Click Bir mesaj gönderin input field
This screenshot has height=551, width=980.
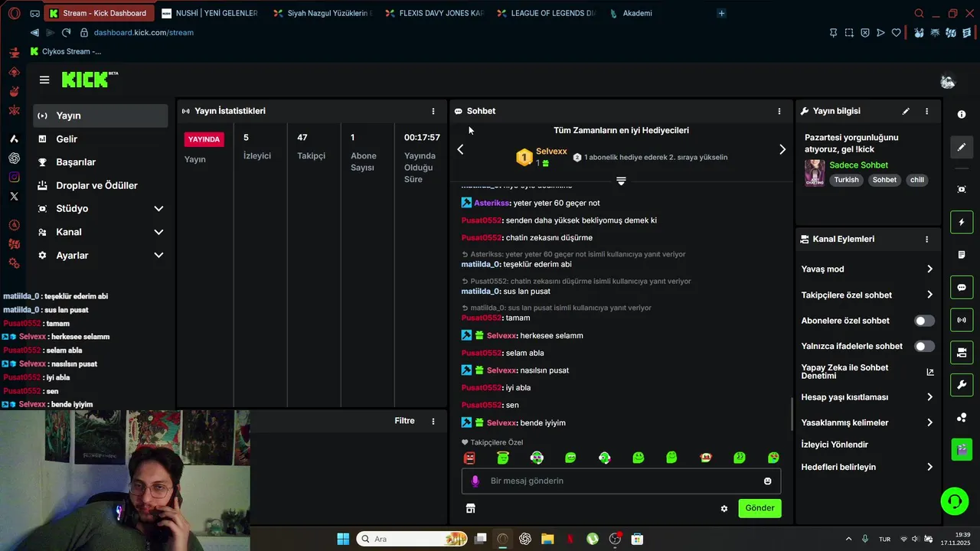tap(621, 481)
